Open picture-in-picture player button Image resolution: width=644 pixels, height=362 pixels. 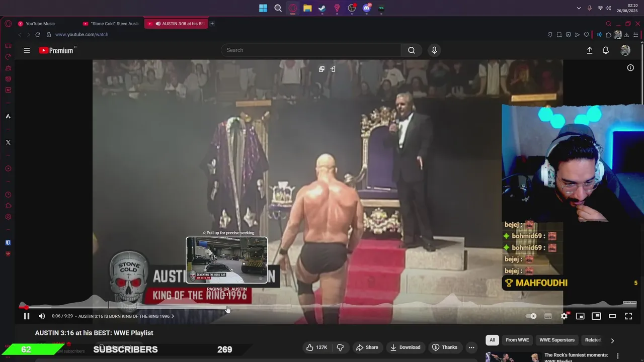[596, 316]
